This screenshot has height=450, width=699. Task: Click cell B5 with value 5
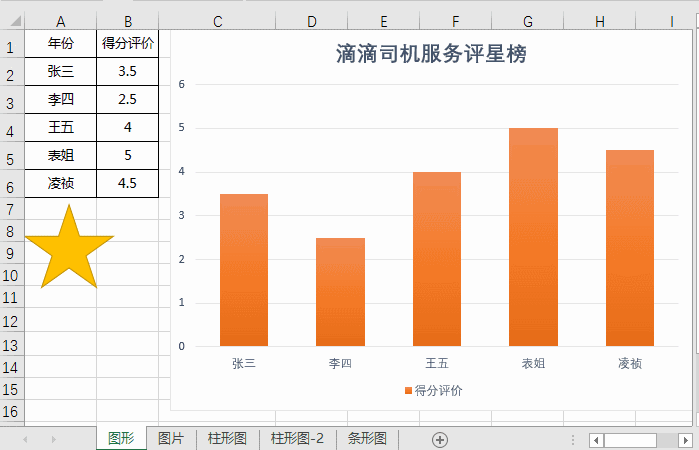click(x=128, y=156)
